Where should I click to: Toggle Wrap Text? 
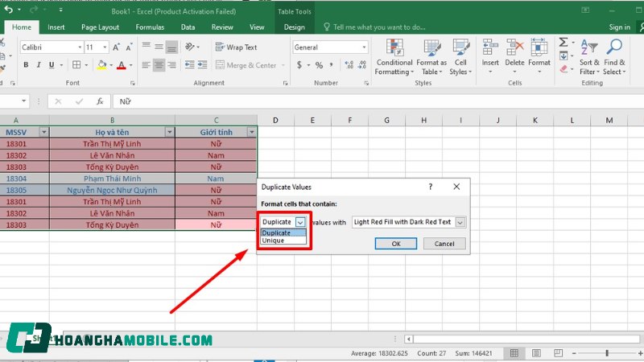(236, 47)
